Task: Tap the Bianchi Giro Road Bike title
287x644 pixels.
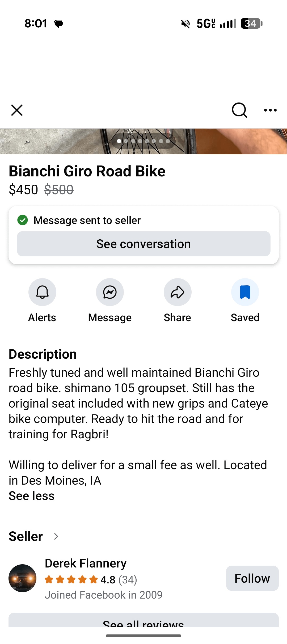Action: click(87, 171)
